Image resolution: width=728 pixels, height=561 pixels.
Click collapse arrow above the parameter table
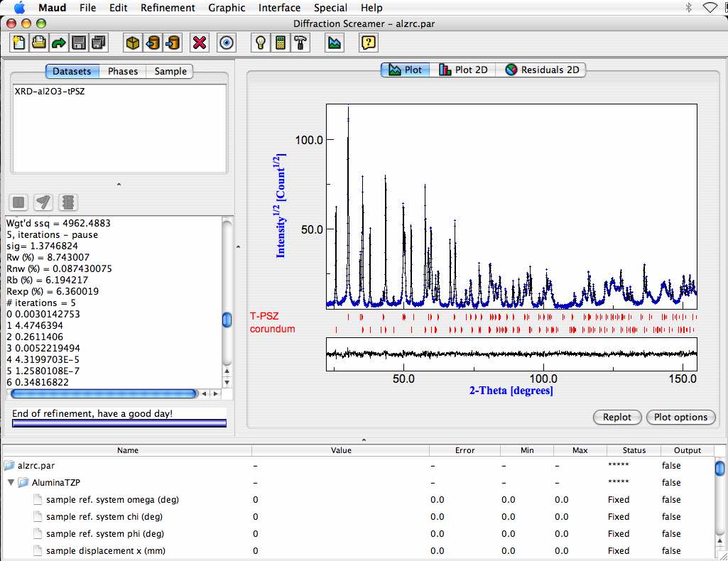click(x=364, y=440)
